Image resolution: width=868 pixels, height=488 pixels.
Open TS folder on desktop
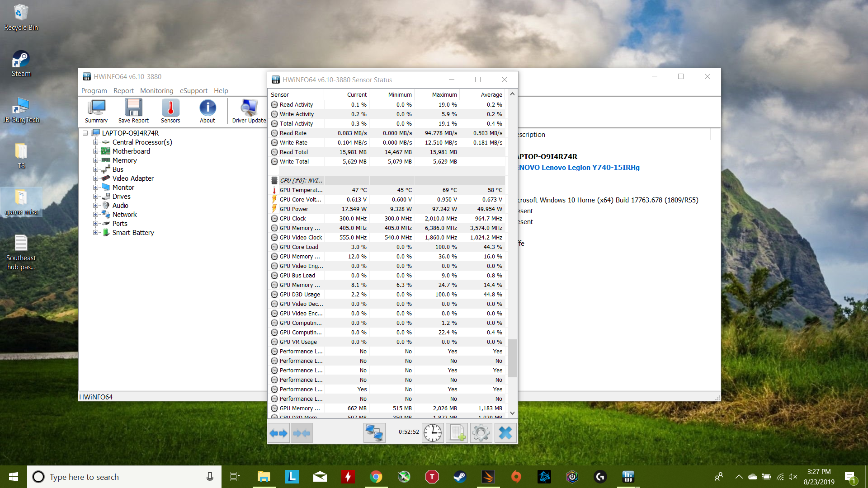(21, 156)
